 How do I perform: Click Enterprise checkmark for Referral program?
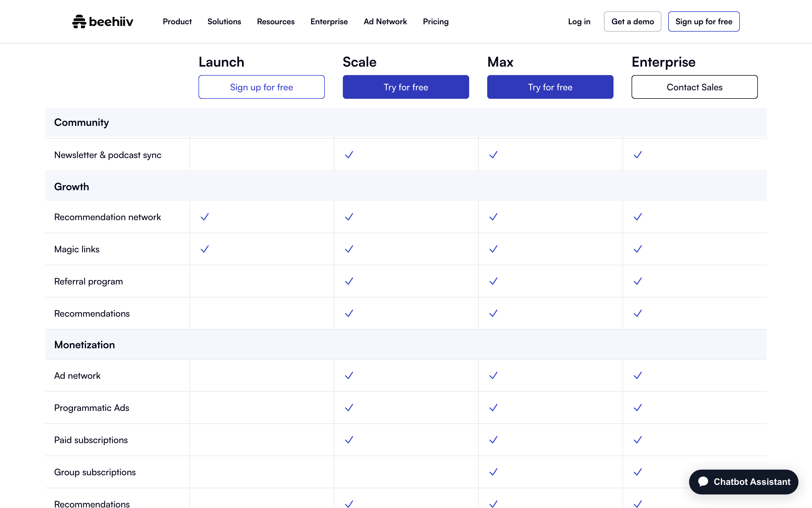637,281
